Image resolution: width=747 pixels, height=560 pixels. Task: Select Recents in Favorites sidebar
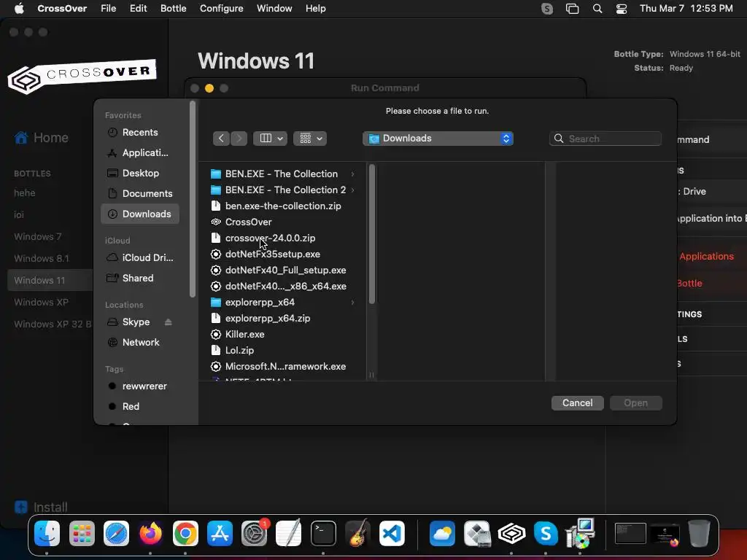[x=140, y=133]
